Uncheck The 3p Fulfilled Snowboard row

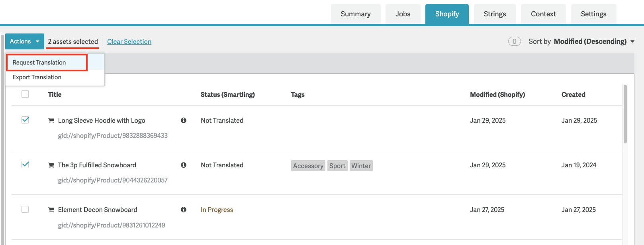(x=25, y=165)
